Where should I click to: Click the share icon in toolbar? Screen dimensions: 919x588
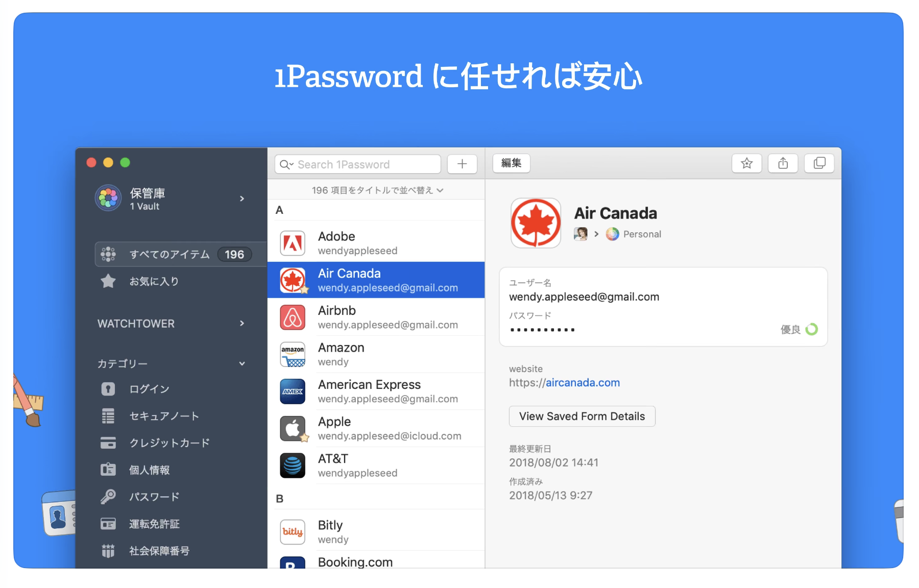click(x=783, y=163)
